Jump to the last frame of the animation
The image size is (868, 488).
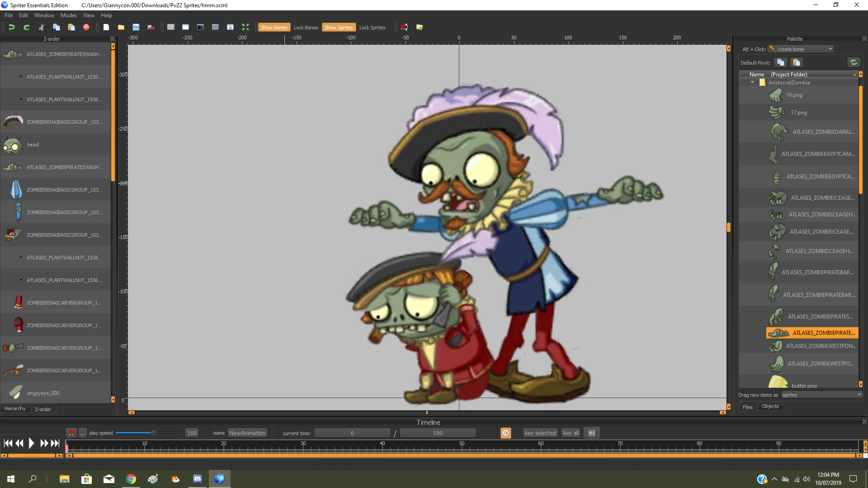(x=55, y=443)
